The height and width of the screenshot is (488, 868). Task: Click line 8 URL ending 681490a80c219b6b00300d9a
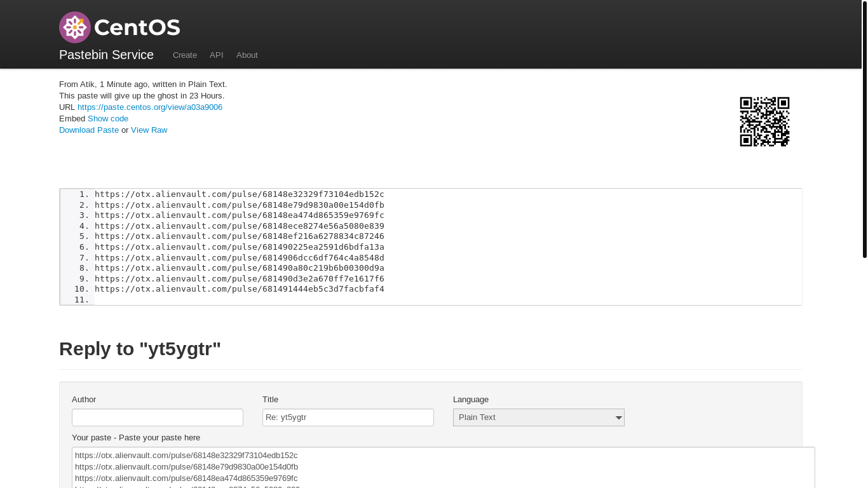pyautogui.click(x=240, y=268)
